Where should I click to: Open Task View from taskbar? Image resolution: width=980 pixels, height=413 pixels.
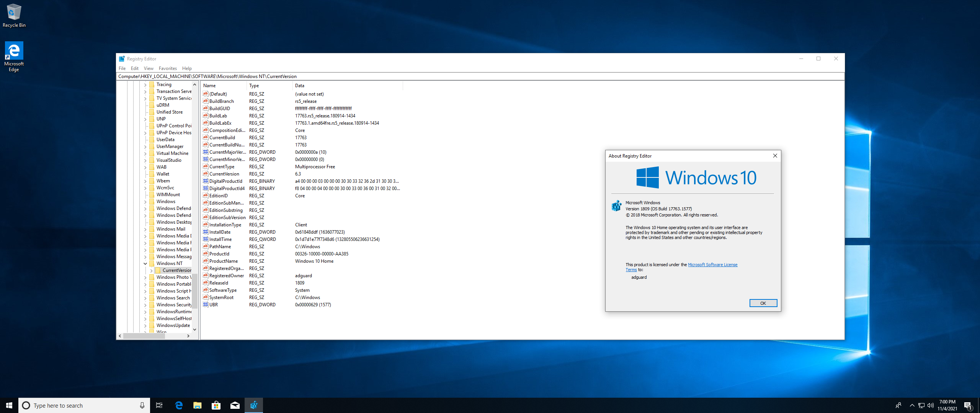pyautogui.click(x=159, y=405)
